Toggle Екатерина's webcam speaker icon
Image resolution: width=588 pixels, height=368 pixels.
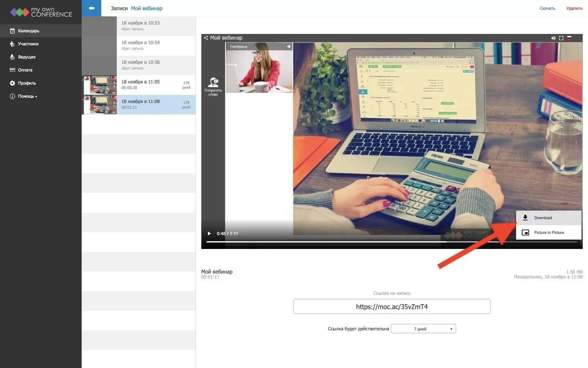289,47
